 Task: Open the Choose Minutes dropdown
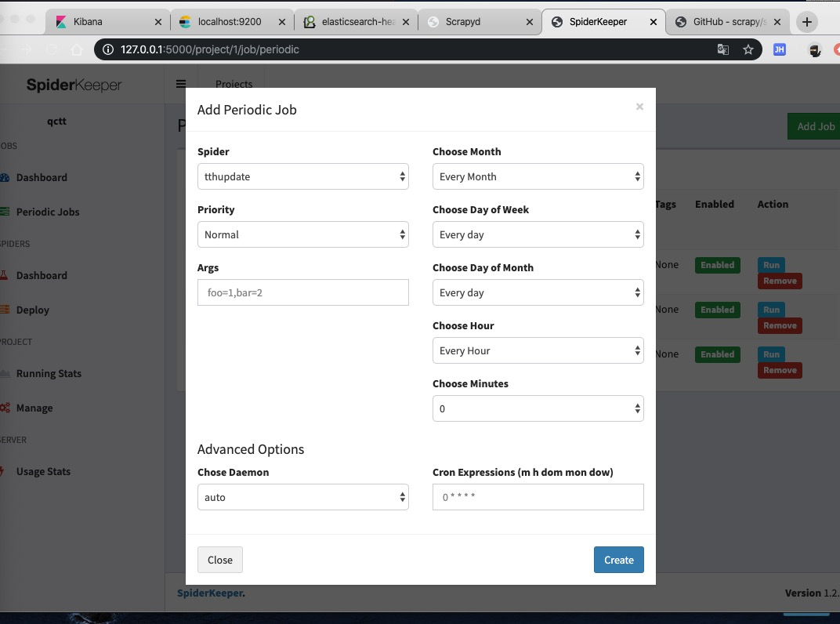(538, 408)
